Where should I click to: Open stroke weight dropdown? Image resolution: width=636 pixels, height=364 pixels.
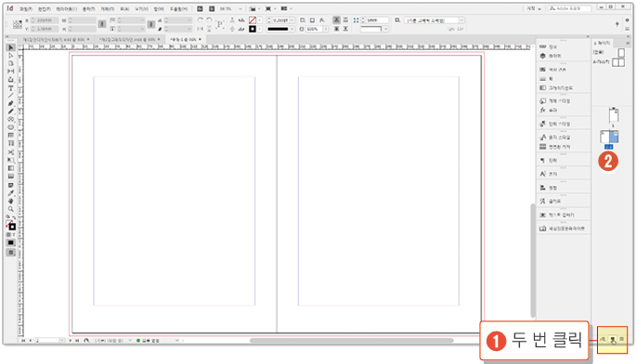[x=292, y=19]
